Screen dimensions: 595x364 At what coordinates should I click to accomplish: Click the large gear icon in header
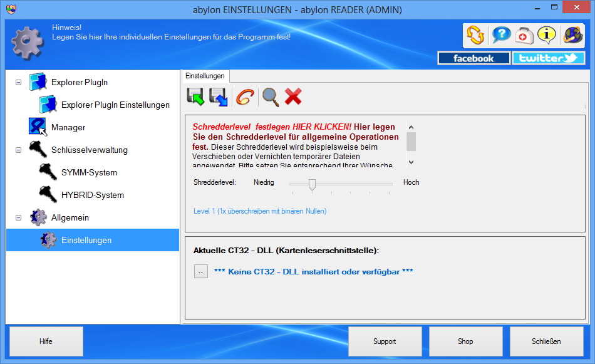pos(28,43)
